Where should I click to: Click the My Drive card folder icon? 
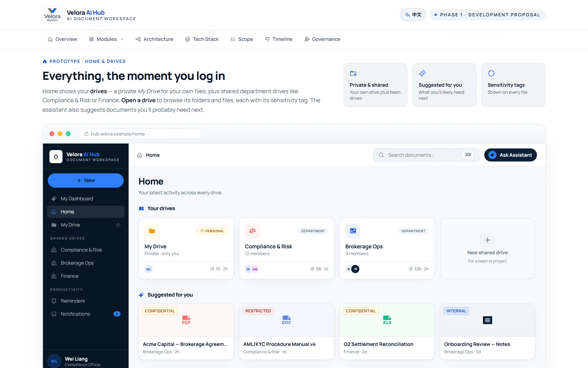click(x=152, y=231)
